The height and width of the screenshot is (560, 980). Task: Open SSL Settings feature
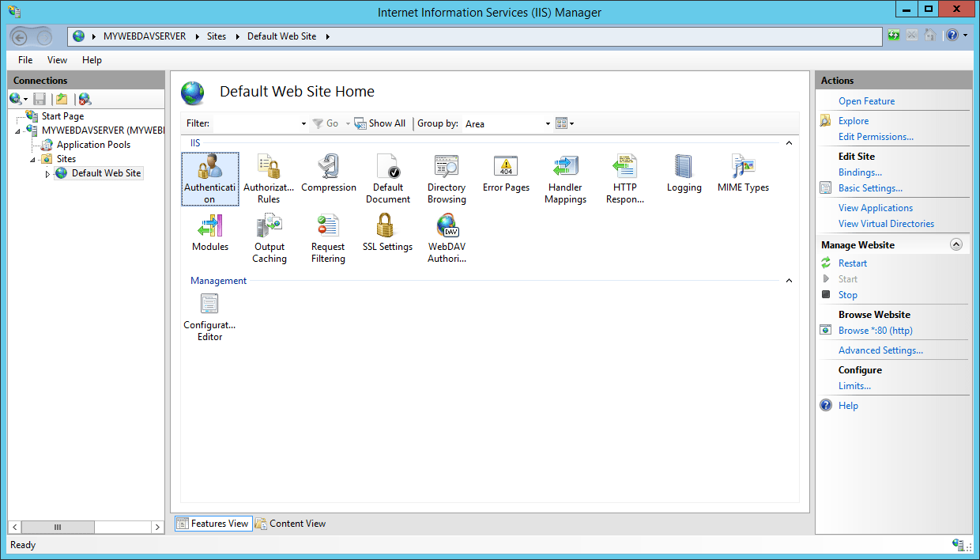pos(387,233)
